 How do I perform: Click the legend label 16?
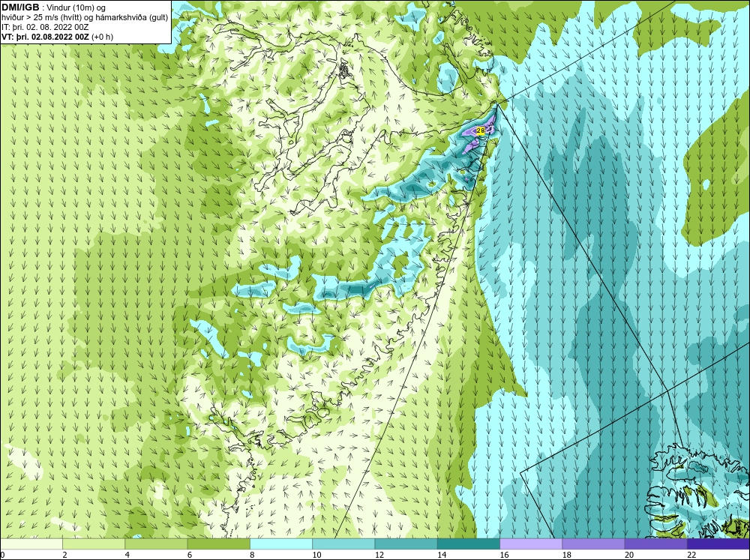[x=505, y=555]
